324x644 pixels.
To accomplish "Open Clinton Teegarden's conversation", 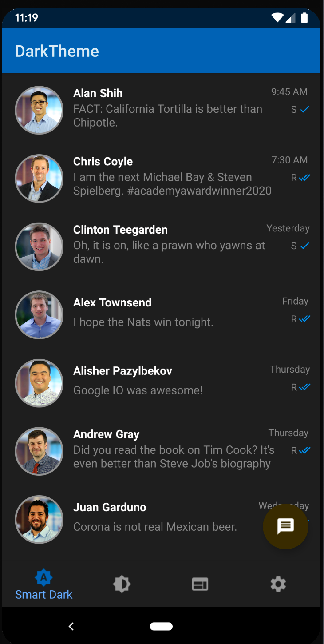I will (x=162, y=246).
